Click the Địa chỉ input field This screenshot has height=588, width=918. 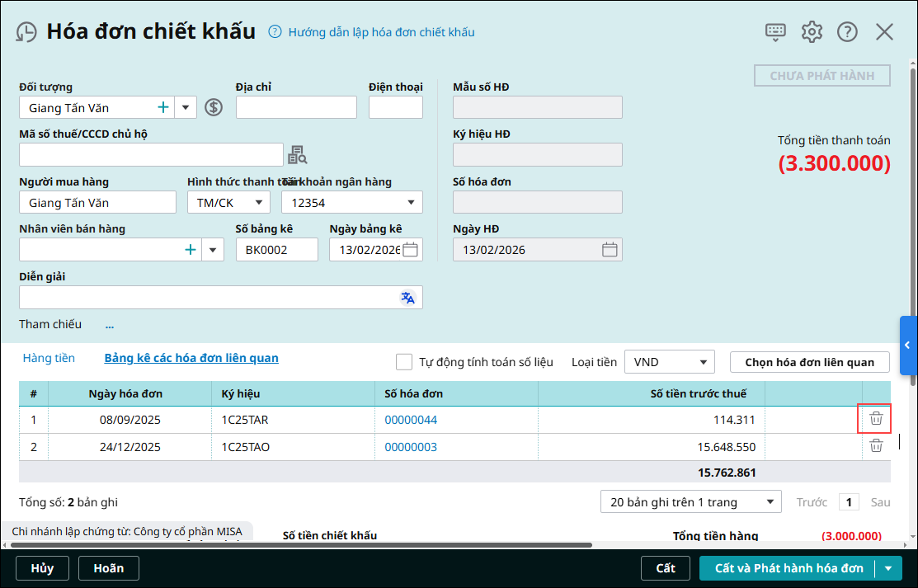point(296,107)
